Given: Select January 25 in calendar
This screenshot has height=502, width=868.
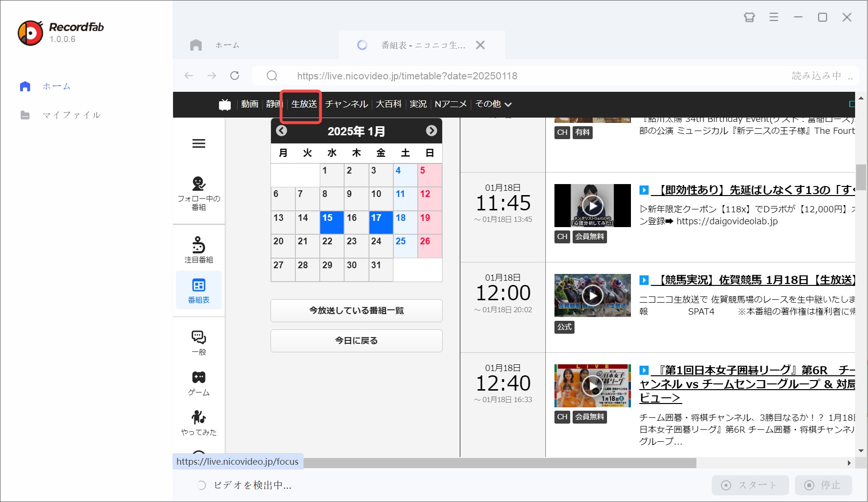Looking at the screenshot, I should click(405, 246).
